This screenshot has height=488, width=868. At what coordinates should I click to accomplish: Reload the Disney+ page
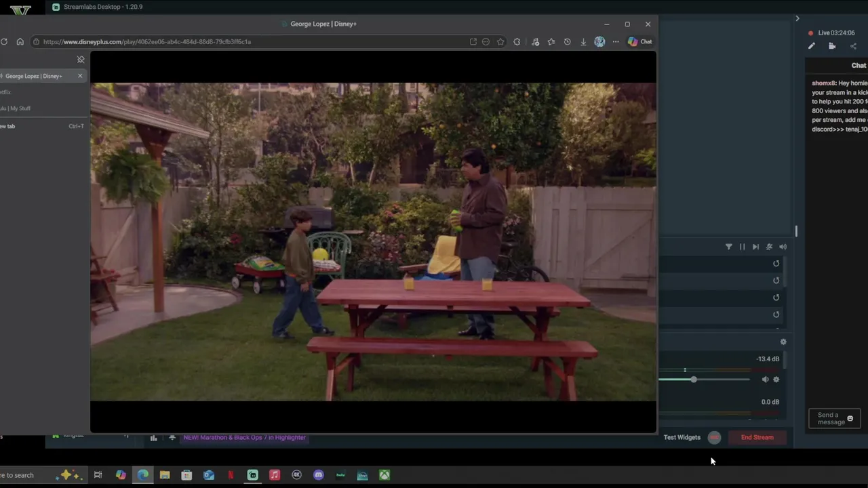click(x=4, y=41)
